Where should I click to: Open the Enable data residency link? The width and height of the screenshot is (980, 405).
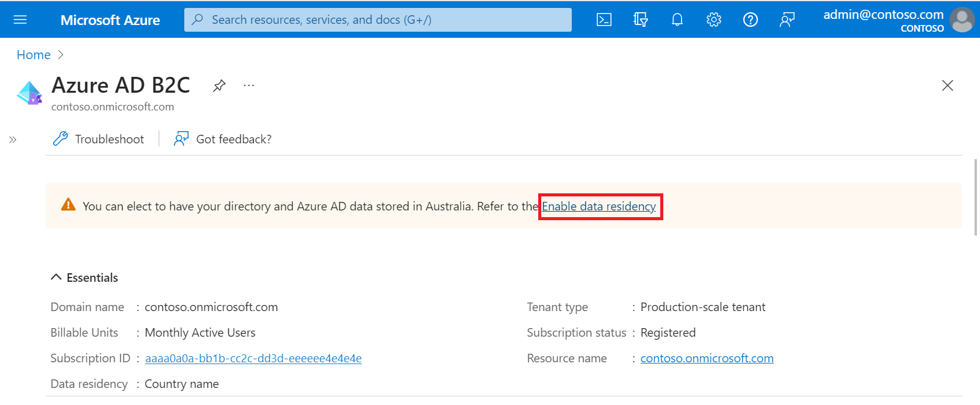pyautogui.click(x=599, y=206)
